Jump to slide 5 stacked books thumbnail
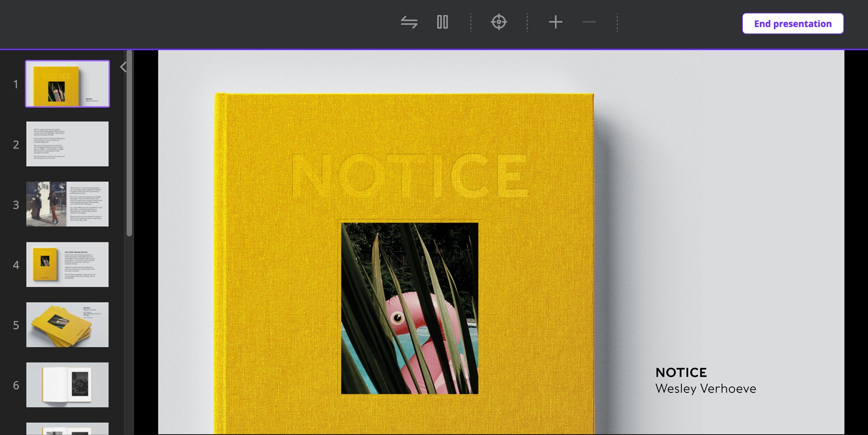Viewport: 868px width, 435px height. click(67, 325)
